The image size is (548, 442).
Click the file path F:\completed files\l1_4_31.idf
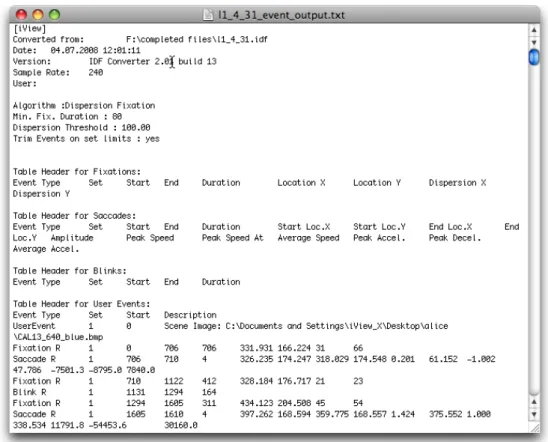coord(197,39)
